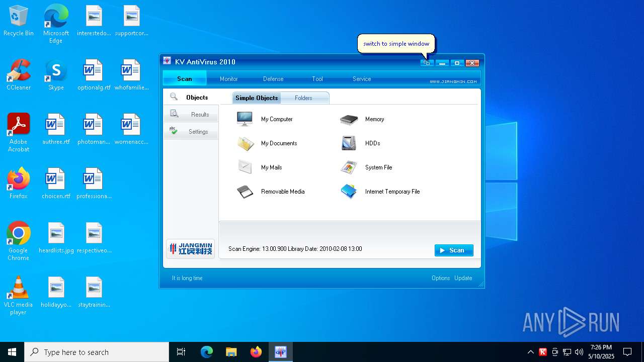Click the 'Internet Temporary File' label
The height and width of the screenshot is (362, 644).
click(x=392, y=192)
